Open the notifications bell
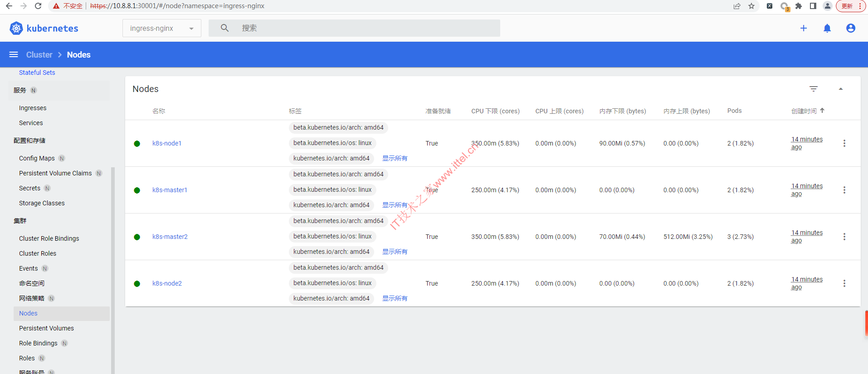The image size is (868, 374). (x=827, y=28)
